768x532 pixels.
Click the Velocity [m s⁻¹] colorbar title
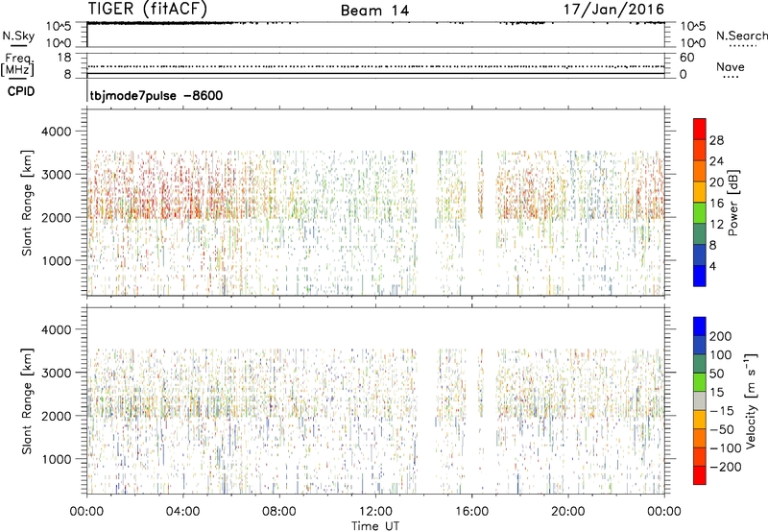click(x=751, y=400)
